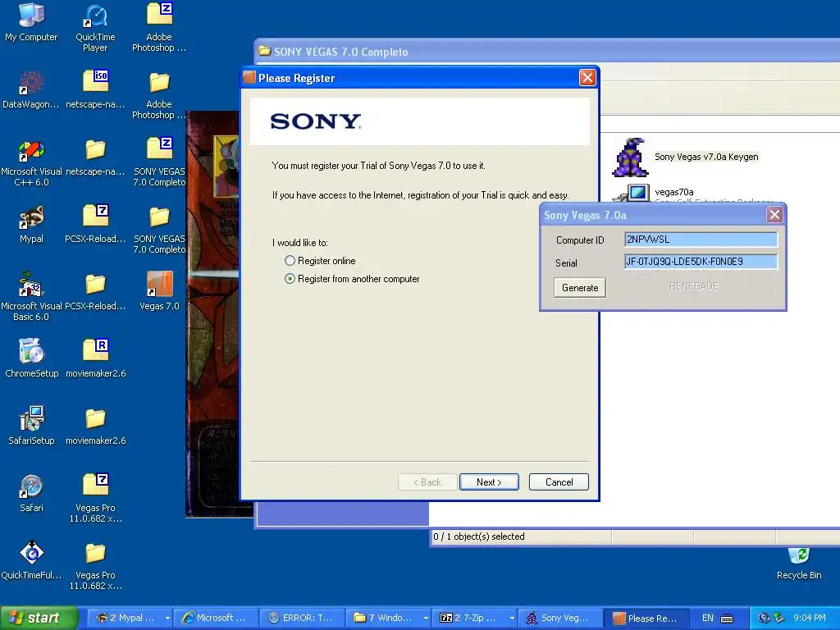The image size is (840, 630).
Task: Select the netscape ISO file icon
Action: [95, 89]
